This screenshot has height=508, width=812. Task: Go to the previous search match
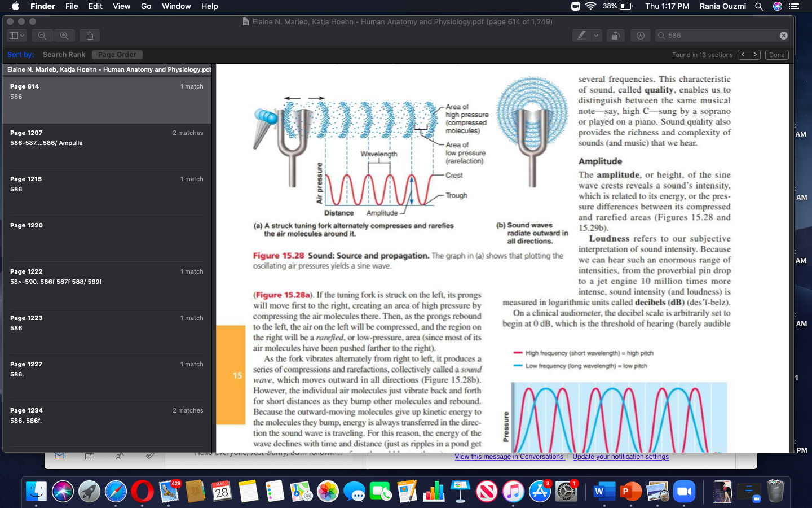[743, 55]
